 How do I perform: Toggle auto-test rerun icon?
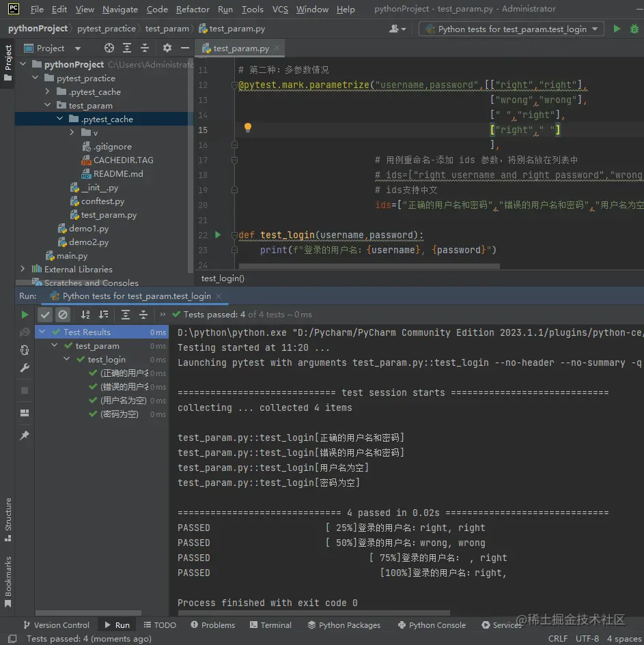click(25, 350)
